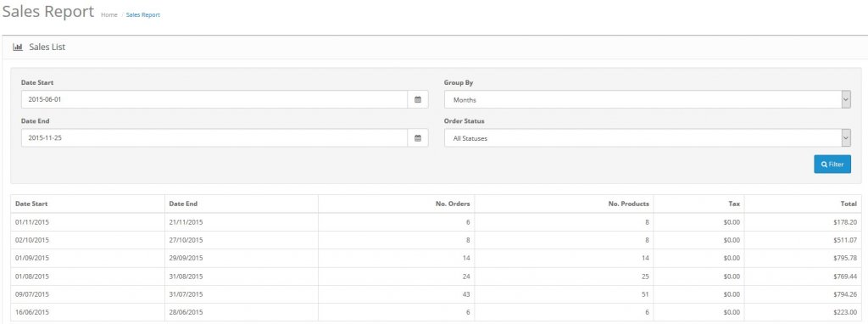Expand the Order Status dropdown arrow
868x324 pixels.
pyautogui.click(x=846, y=138)
